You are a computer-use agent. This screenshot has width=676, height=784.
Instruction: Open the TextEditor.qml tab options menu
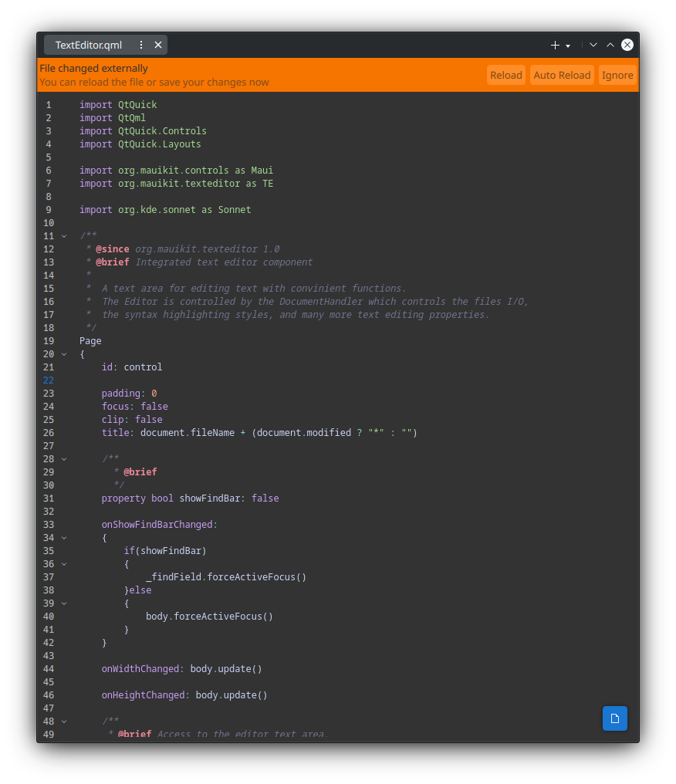pos(141,45)
